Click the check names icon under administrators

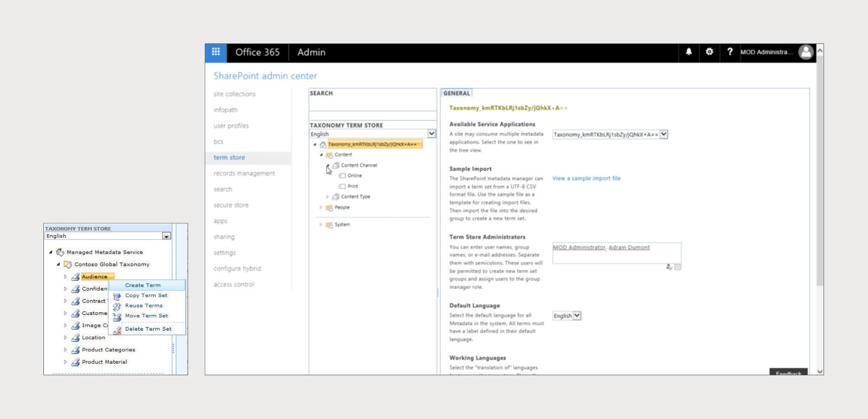pyautogui.click(x=669, y=267)
